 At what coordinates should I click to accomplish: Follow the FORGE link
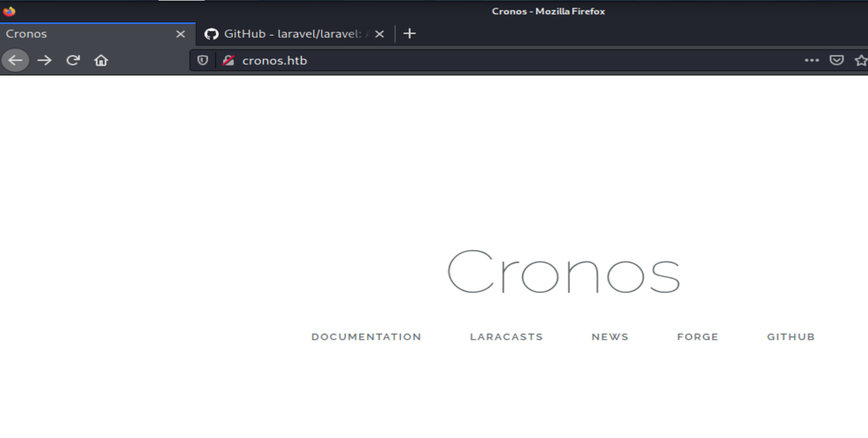[x=697, y=337]
